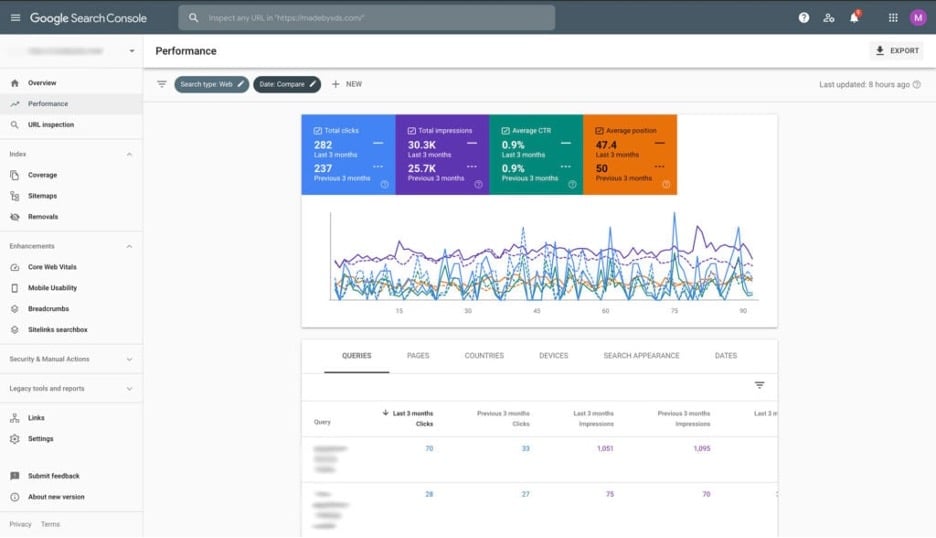Click help icon on Total clicks card
Viewport: 936px width, 538px height.
384,185
